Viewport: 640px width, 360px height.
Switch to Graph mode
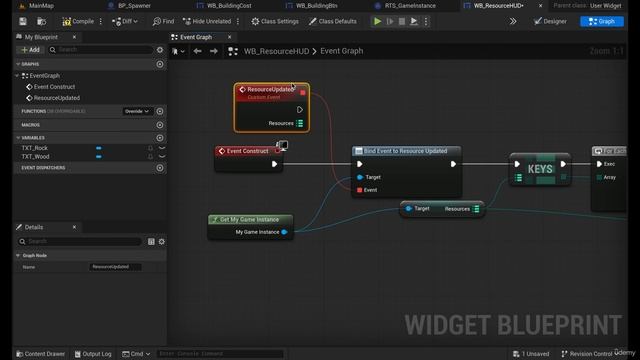(x=602, y=21)
